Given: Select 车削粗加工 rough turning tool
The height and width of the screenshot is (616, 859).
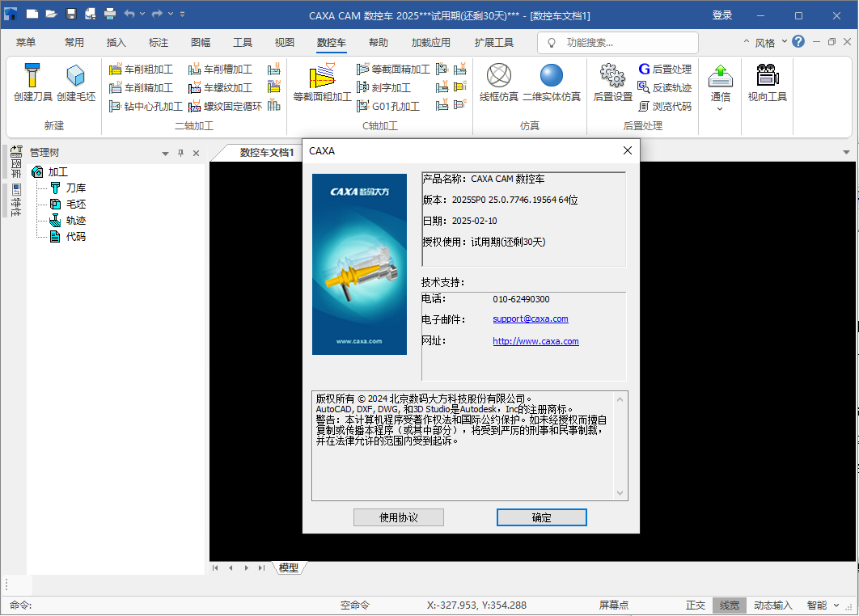Looking at the screenshot, I should [x=142, y=69].
